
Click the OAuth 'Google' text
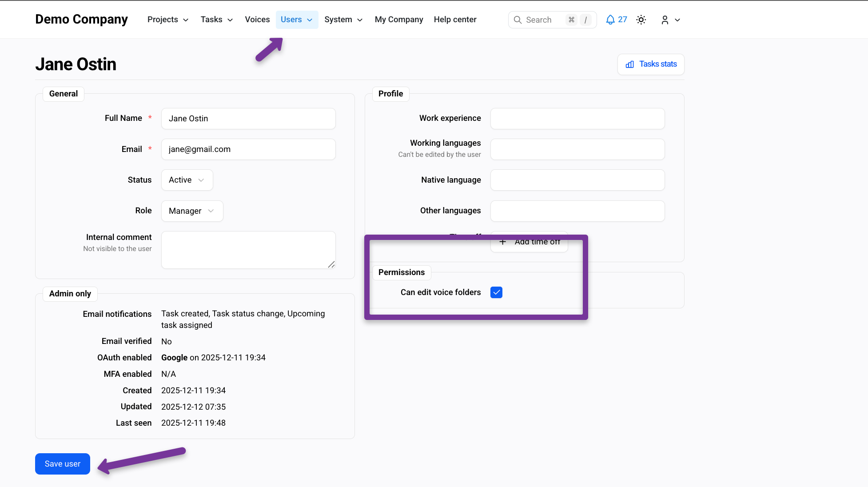[174, 358]
